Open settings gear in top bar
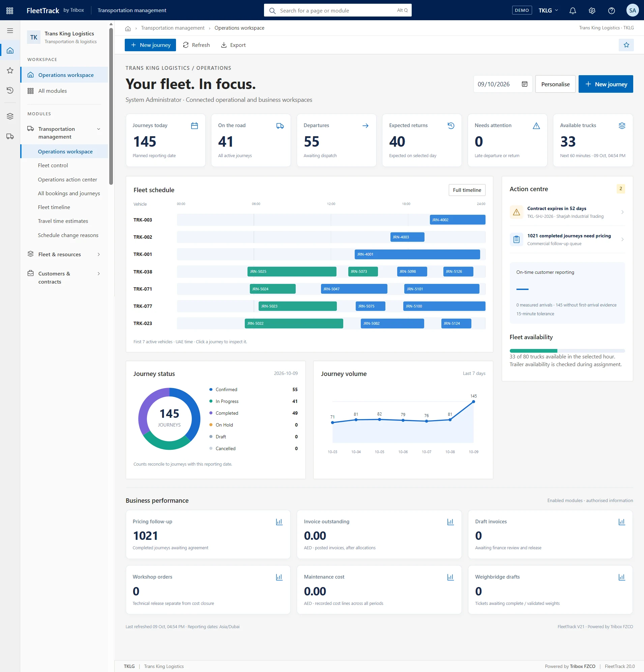This screenshot has height=672, width=644. [x=592, y=10]
